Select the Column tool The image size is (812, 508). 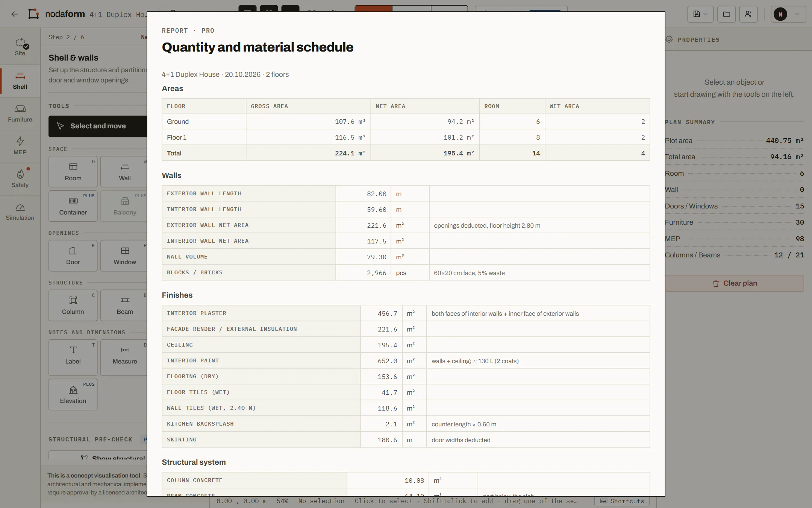click(73, 305)
